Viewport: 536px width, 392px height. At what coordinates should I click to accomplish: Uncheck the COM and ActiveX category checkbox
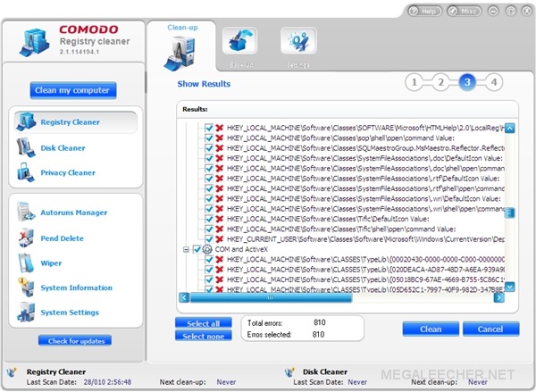[197, 249]
